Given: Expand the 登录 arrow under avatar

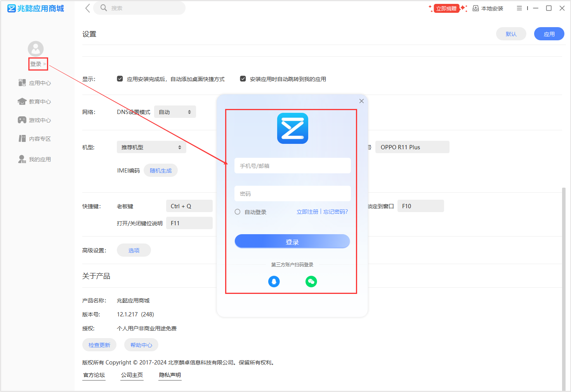Looking at the screenshot, I should pos(45,64).
